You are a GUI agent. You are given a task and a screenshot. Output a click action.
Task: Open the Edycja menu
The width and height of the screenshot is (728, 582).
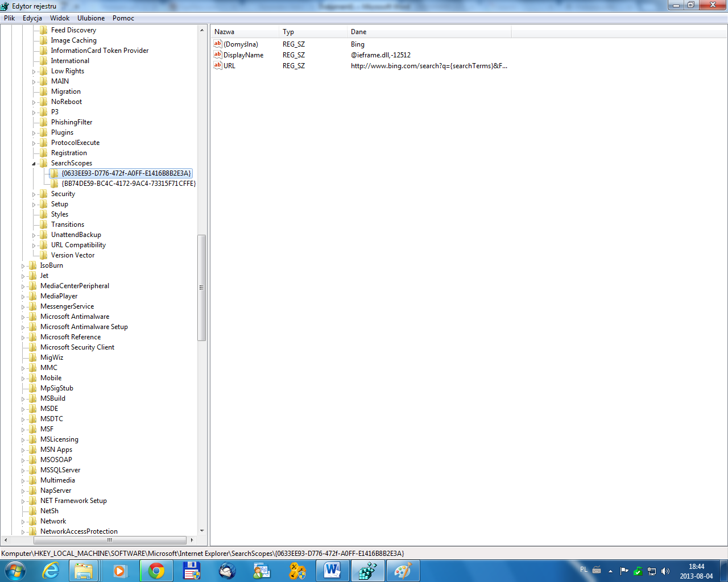tap(32, 18)
